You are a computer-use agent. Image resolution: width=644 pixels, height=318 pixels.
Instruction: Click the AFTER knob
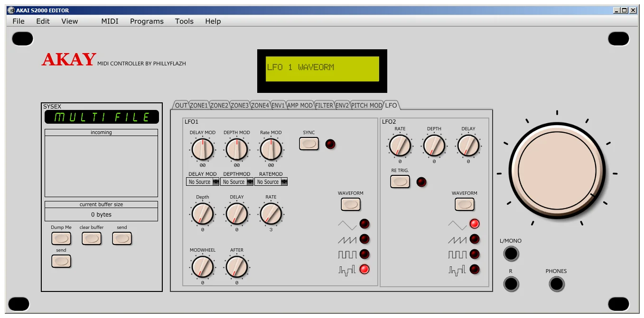tap(237, 267)
